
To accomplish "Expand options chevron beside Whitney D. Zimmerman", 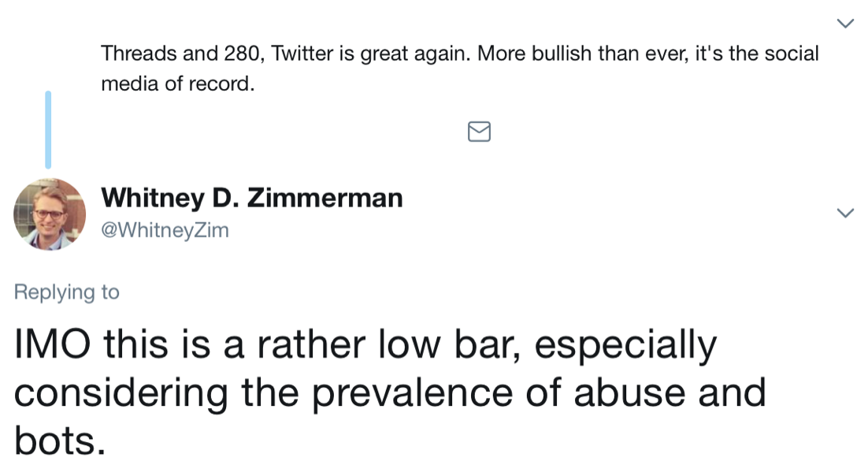I will tap(845, 213).
